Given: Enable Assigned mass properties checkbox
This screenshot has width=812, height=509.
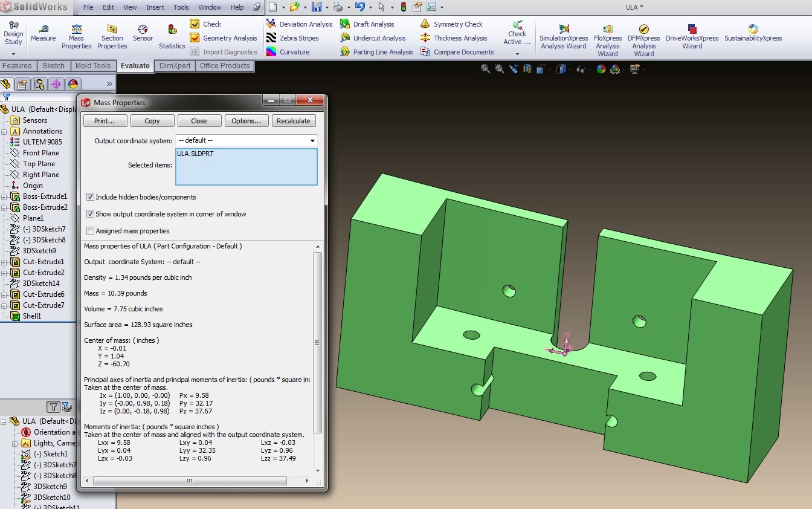Looking at the screenshot, I should (x=91, y=231).
